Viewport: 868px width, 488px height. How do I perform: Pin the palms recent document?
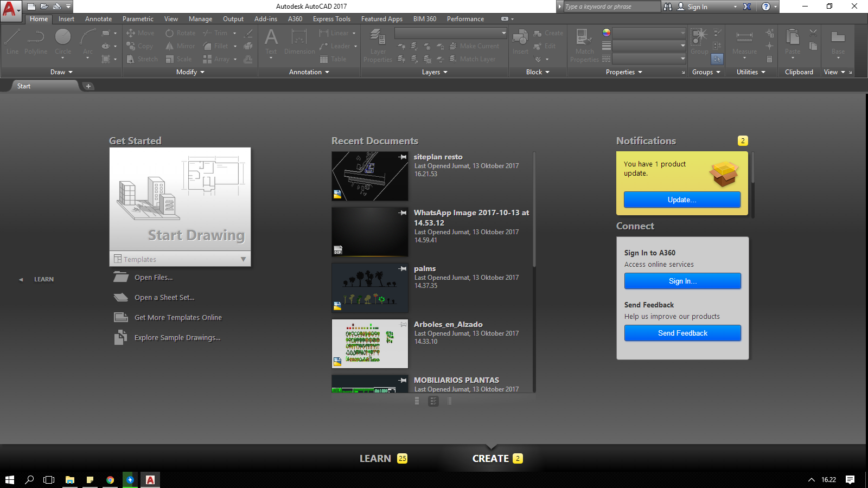pyautogui.click(x=402, y=268)
